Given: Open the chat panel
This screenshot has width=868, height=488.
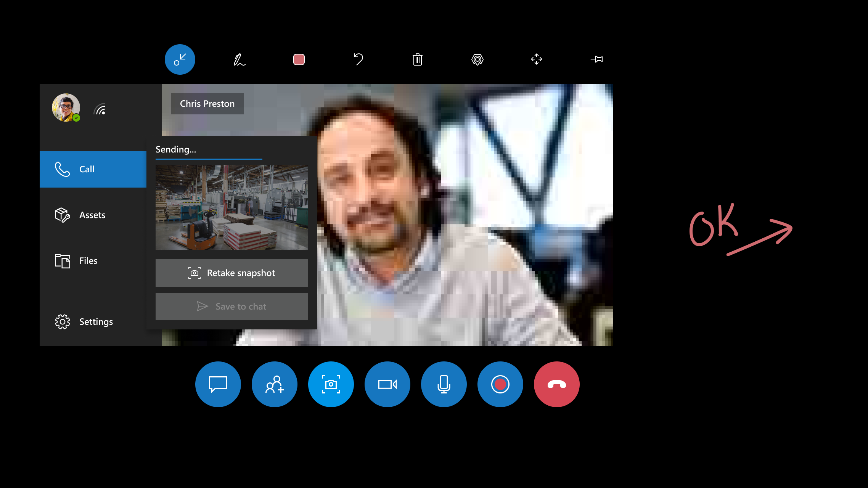Looking at the screenshot, I should click(x=218, y=384).
